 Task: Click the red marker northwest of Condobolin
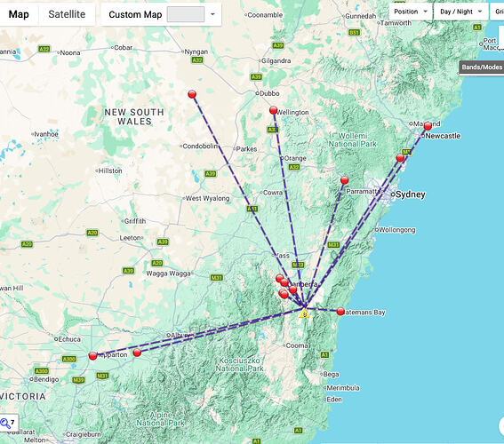point(192,94)
